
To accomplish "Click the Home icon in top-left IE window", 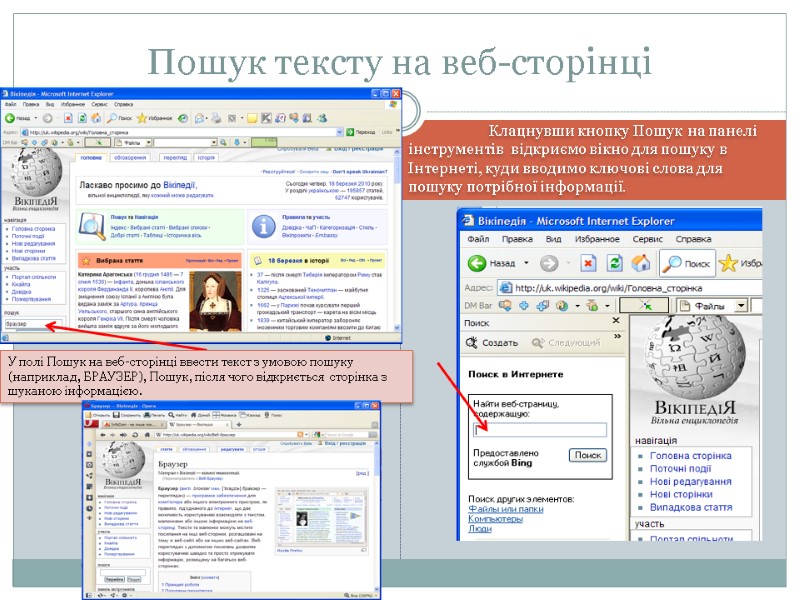I will pos(96,118).
